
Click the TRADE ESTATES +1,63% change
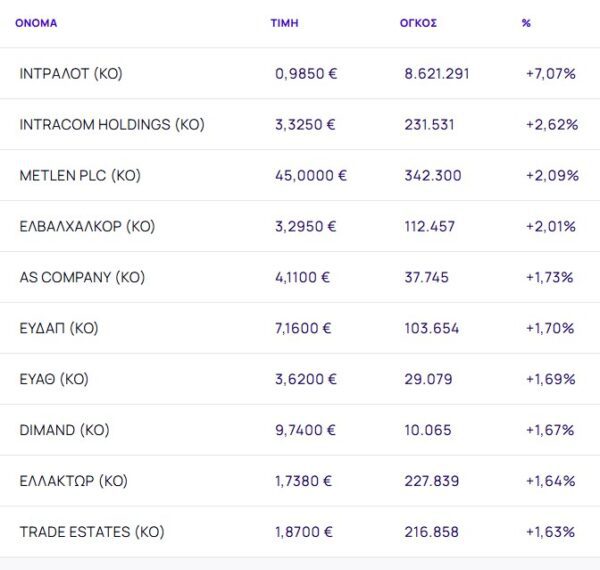tap(550, 533)
